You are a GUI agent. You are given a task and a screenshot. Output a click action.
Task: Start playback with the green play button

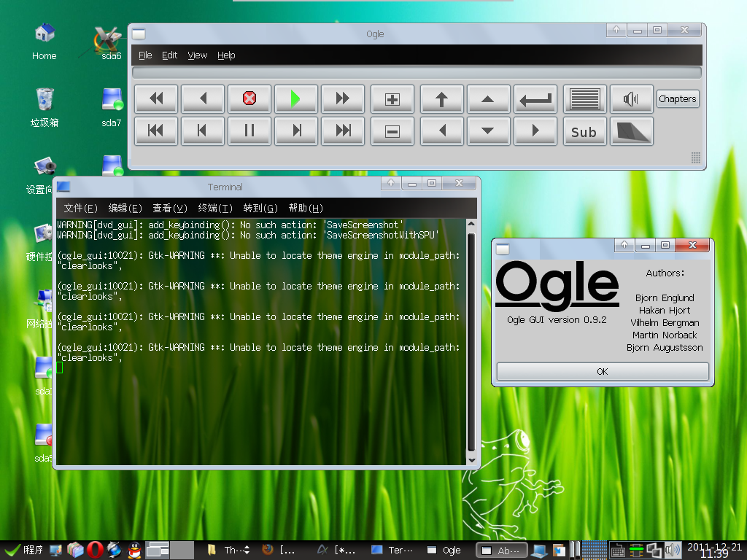(x=296, y=99)
